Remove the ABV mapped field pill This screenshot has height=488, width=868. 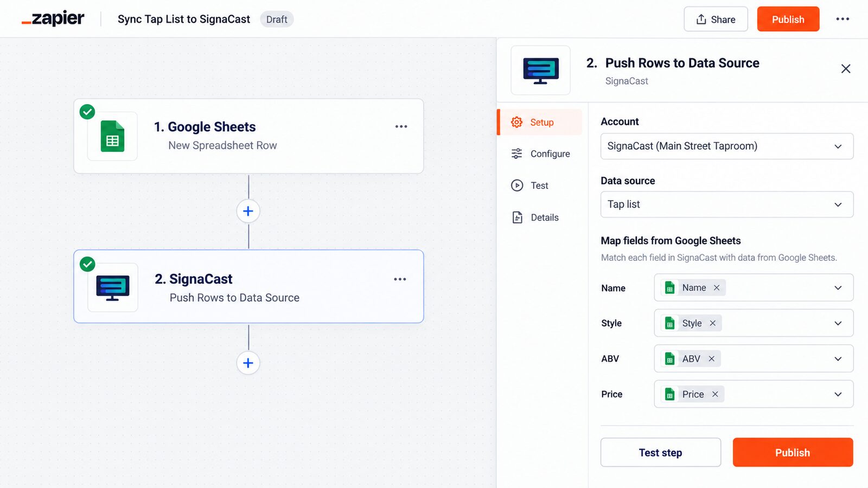point(712,359)
